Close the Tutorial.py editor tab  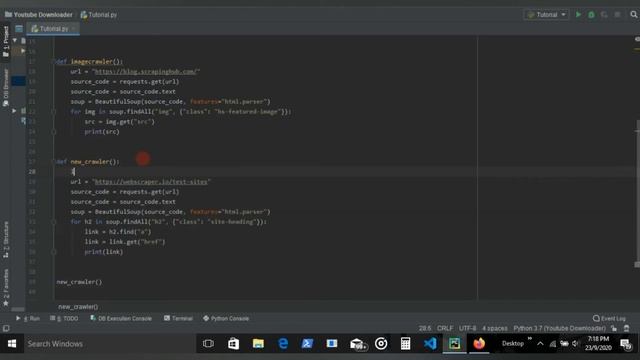pos(73,29)
